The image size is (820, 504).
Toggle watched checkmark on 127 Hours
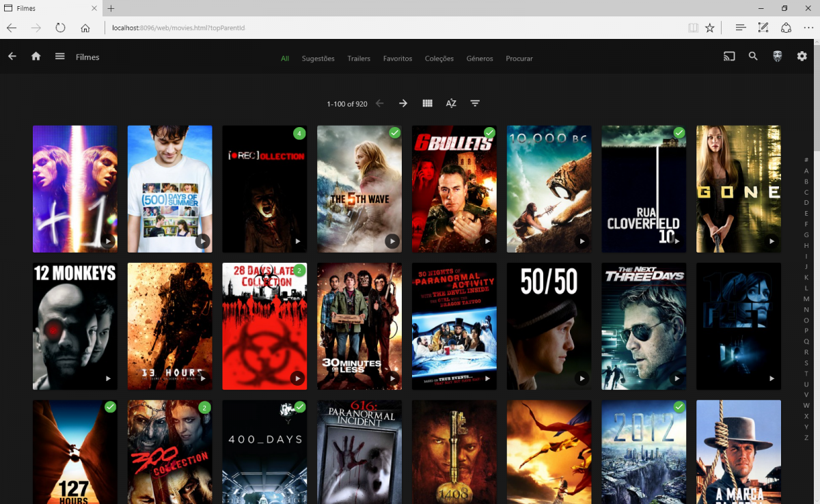pyautogui.click(x=110, y=407)
